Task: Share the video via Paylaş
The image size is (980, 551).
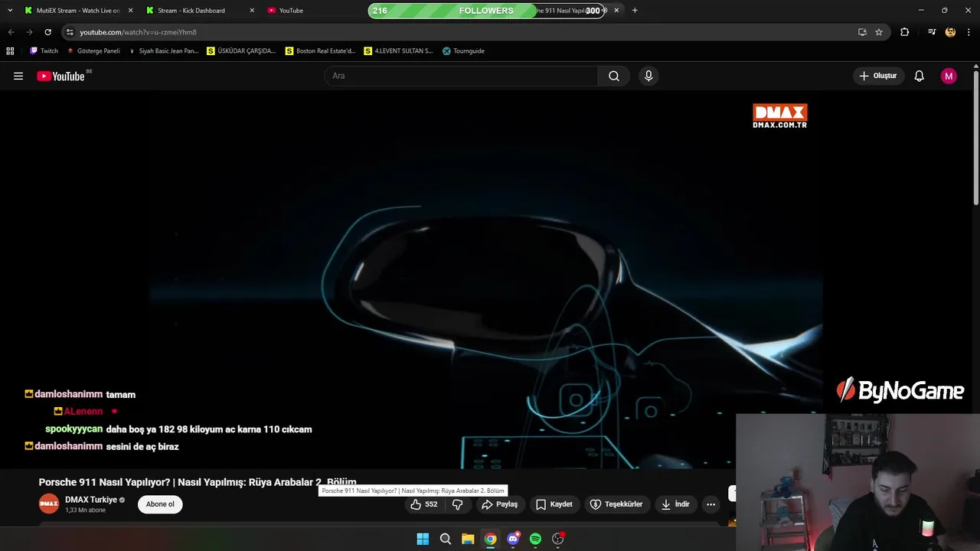Action: tap(499, 504)
